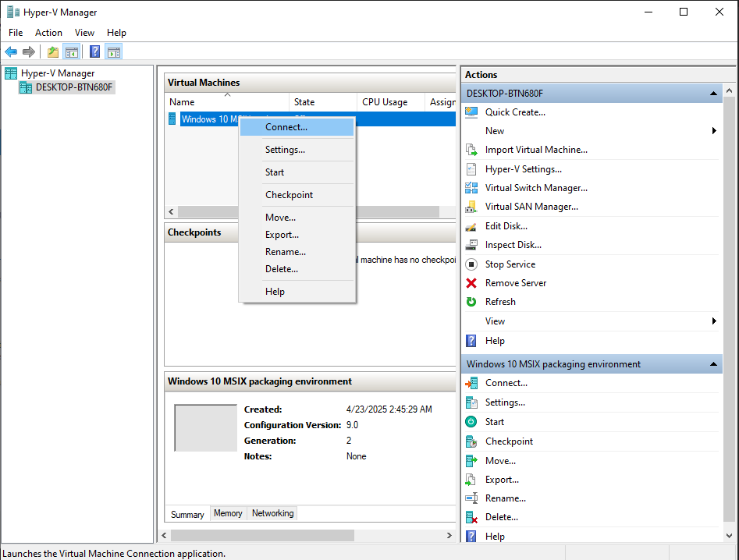Screen dimensions: 739x560
Task: Open the Action menu in the menu bar
Action: click(x=48, y=33)
